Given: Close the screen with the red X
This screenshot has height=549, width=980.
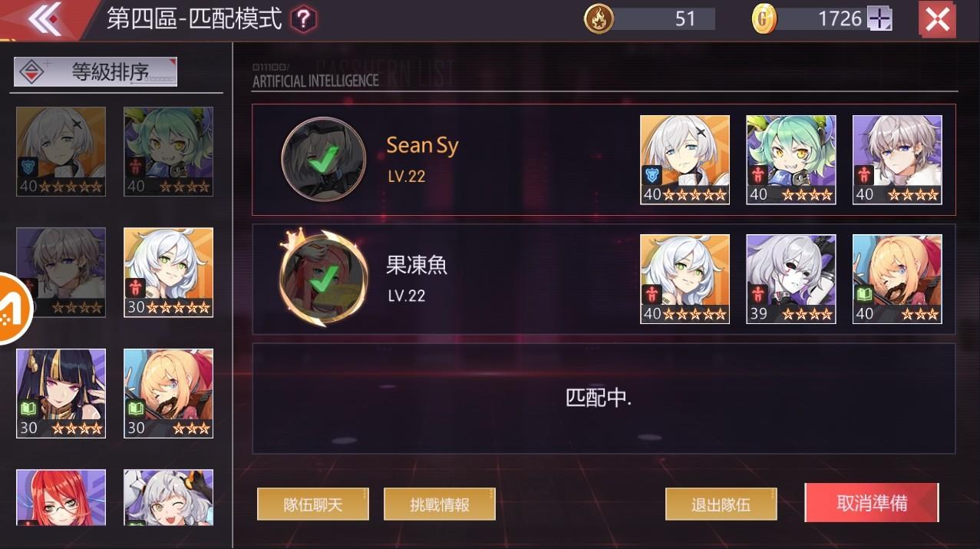Looking at the screenshot, I should [x=937, y=19].
